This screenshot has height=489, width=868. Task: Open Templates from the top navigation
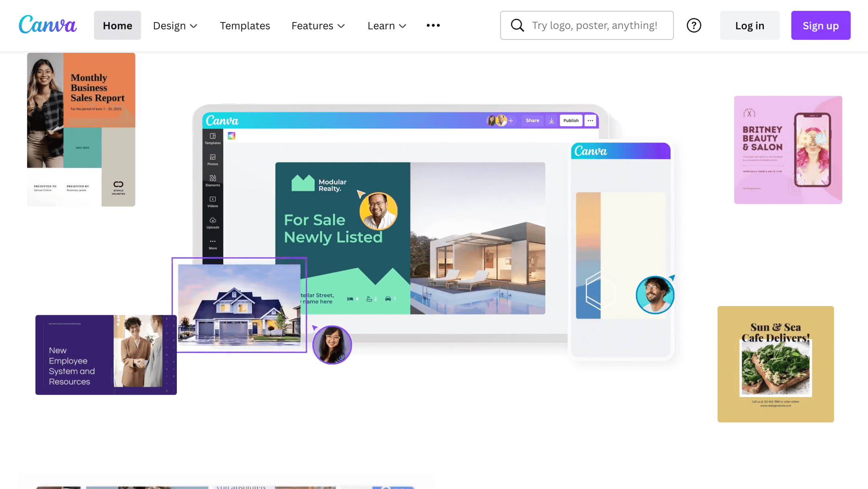pos(244,25)
